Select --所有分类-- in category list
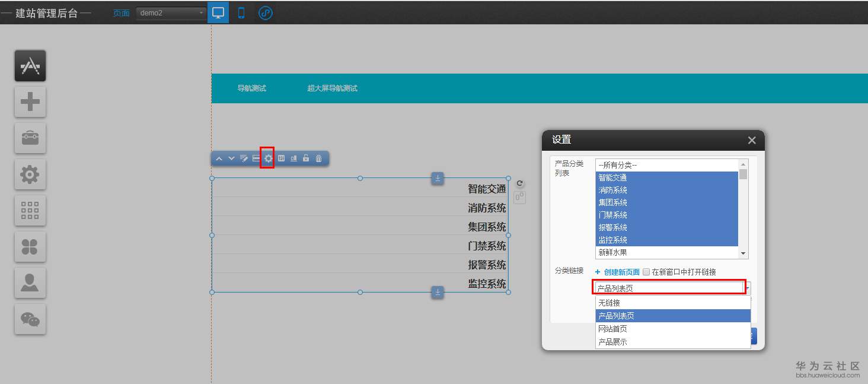The width and height of the screenshot is (868, 384). click(667, 165)
